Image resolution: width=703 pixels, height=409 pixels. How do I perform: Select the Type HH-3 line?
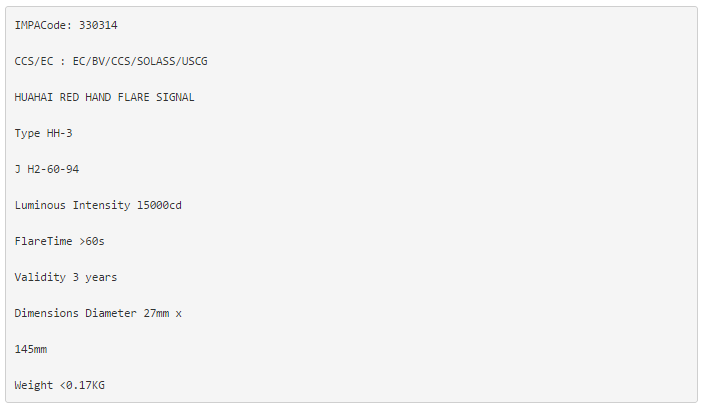coord(43,133)
